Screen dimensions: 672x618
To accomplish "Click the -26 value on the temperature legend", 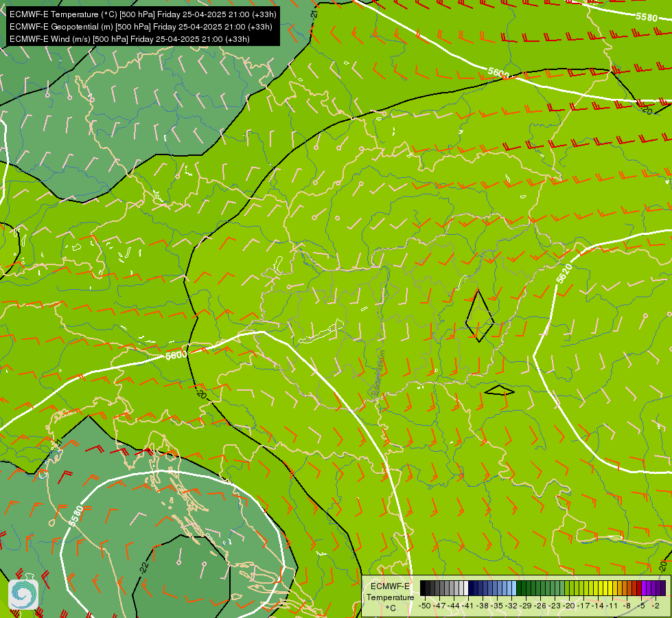I will [540, 606].
